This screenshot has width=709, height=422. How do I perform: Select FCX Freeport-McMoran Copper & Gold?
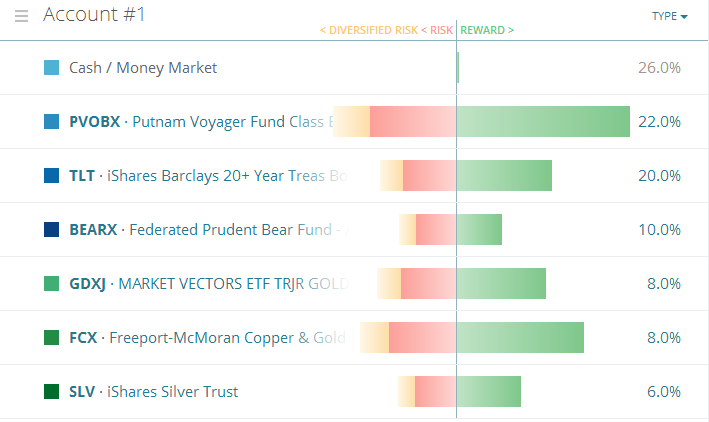point(200,338)
